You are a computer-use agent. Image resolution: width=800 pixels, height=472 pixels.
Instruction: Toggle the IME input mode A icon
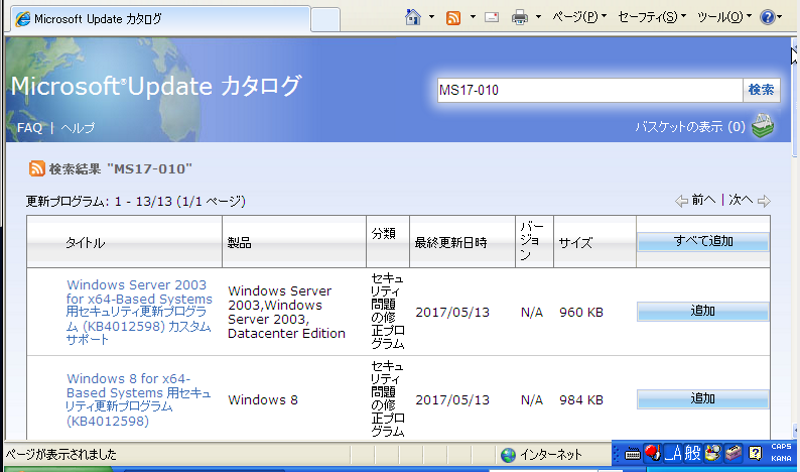point(673,453)
